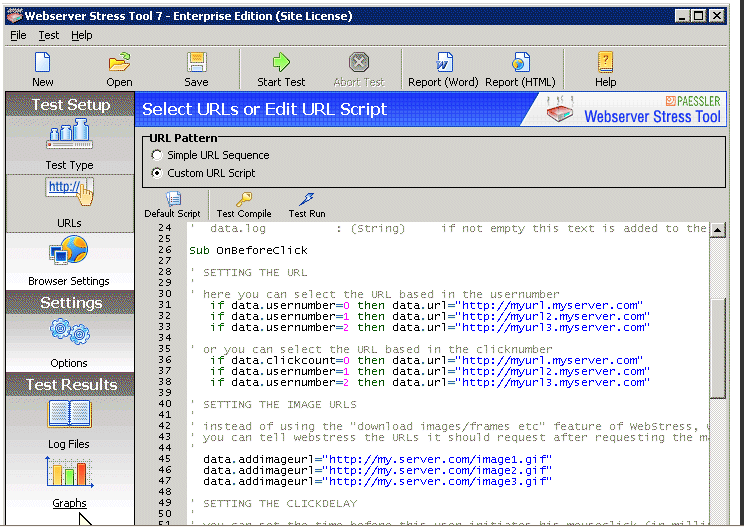Click line 42 comment about download images
Image resolution: width=744 pixels, height=527 pixels.
tap(448, 426)
